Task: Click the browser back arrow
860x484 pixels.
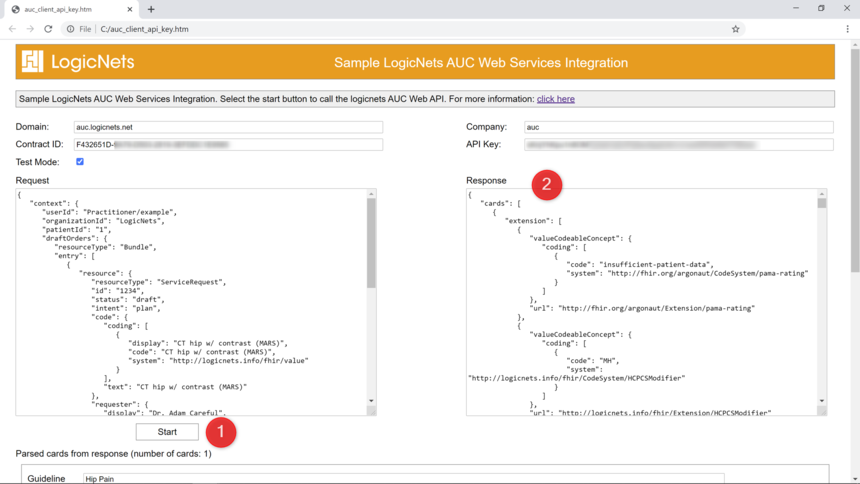Action: pos(12,29)
